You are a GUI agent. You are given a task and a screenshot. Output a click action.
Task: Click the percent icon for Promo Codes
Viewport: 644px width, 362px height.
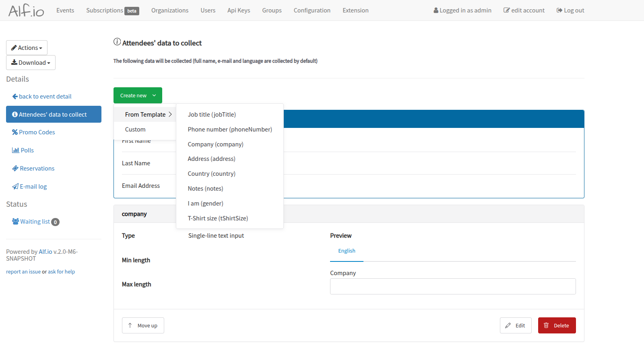[x=15, y=132]
